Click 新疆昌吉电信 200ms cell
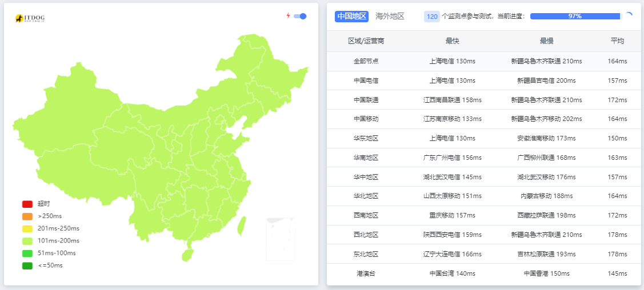The image size is (644, 290). pyautogui.click(x=546, y=80)
